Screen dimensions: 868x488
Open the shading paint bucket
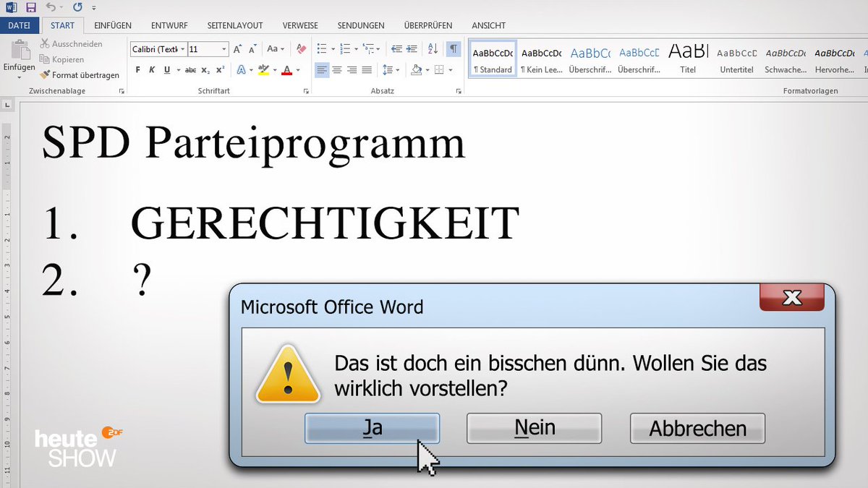416,70
